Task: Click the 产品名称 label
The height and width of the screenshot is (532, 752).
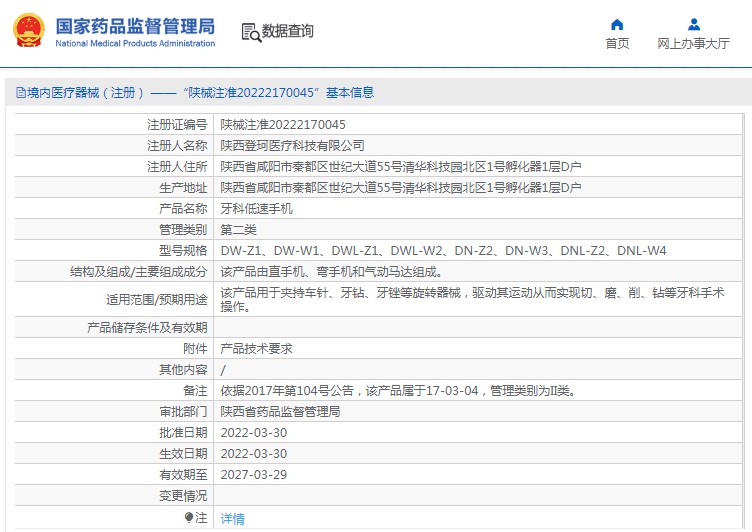Action: [x=183, y=209]
